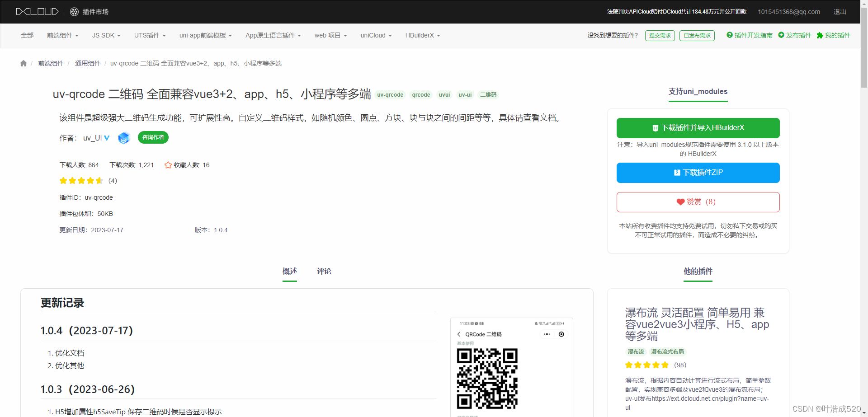Click the 插件ID: uv-qrcode text

86,197
